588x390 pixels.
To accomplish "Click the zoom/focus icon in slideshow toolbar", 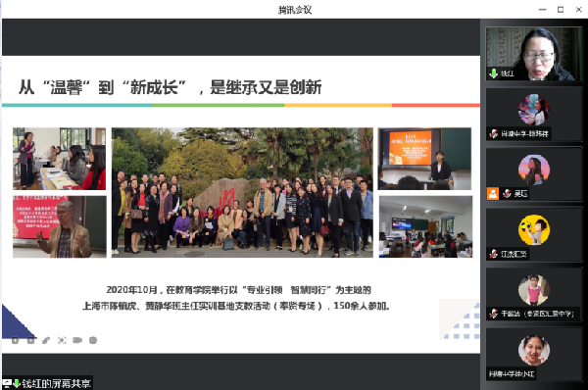I will click(62, 340).
